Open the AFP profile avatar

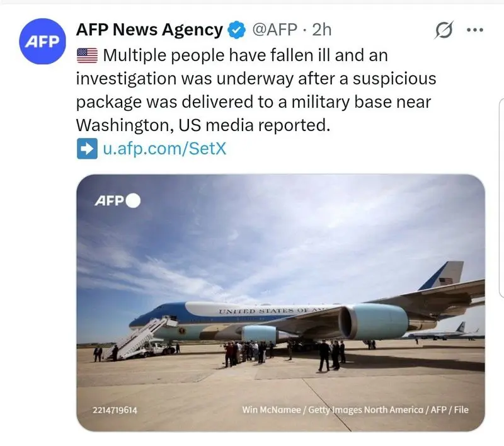tap(43, 42)
